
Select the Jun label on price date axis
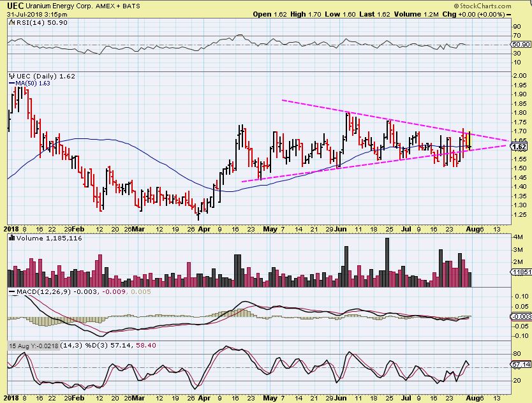click(x=341, y=230)
